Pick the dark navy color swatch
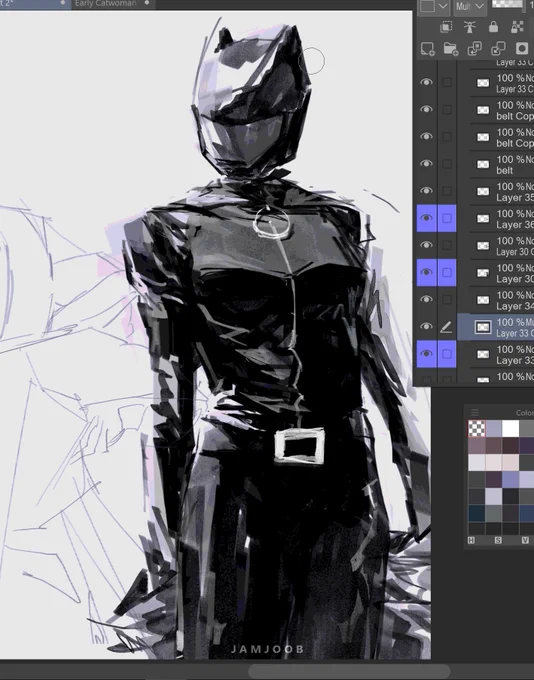Screen dimensions: 534x680 click(x=476, y=513)
